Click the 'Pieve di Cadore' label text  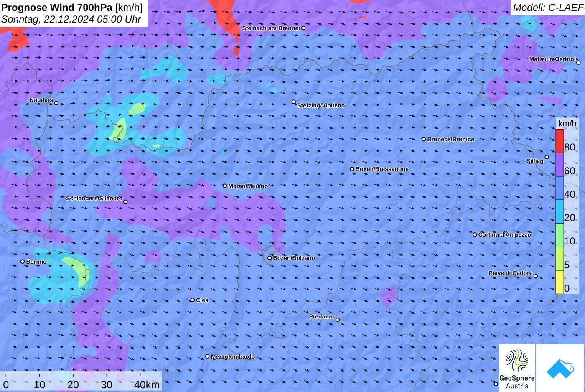click(511, 273)
